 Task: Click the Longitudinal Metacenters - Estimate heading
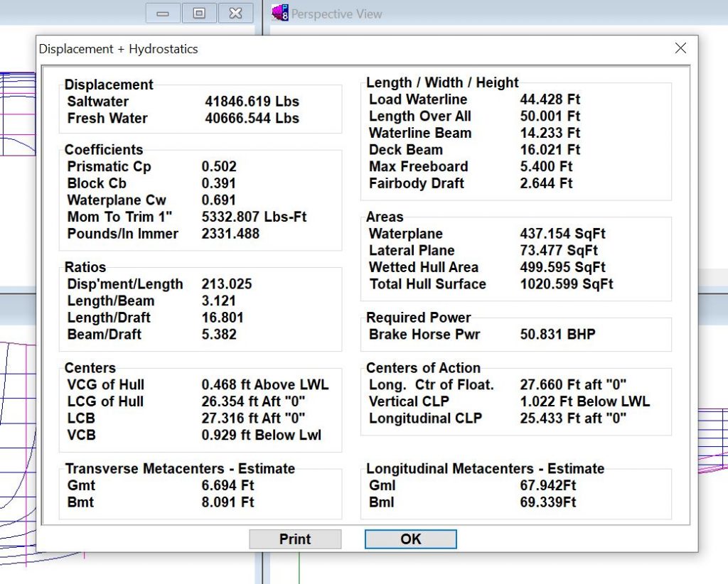pyautogui.click(x=485, y=468)
